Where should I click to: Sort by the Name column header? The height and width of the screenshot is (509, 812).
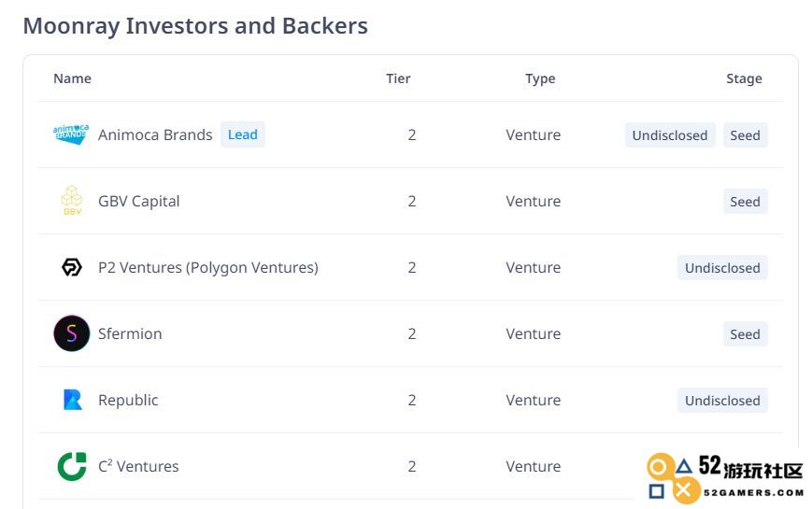pos(73,78)
